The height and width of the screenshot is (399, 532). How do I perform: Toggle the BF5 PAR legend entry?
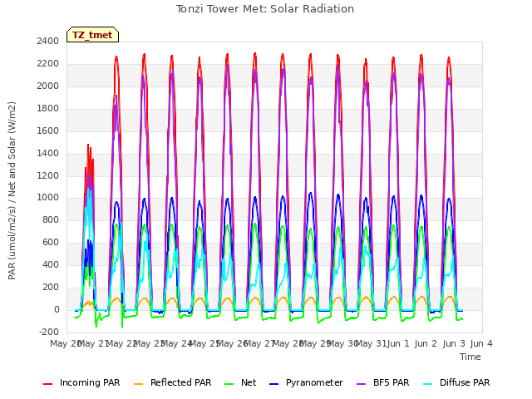pyautogui.click(x=382, y=382)
